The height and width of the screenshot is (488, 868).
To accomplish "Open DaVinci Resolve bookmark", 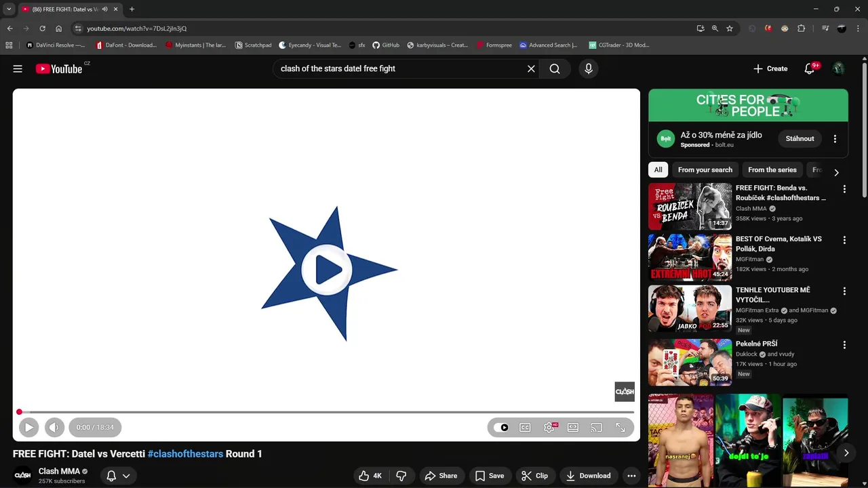I will (56, 45).
